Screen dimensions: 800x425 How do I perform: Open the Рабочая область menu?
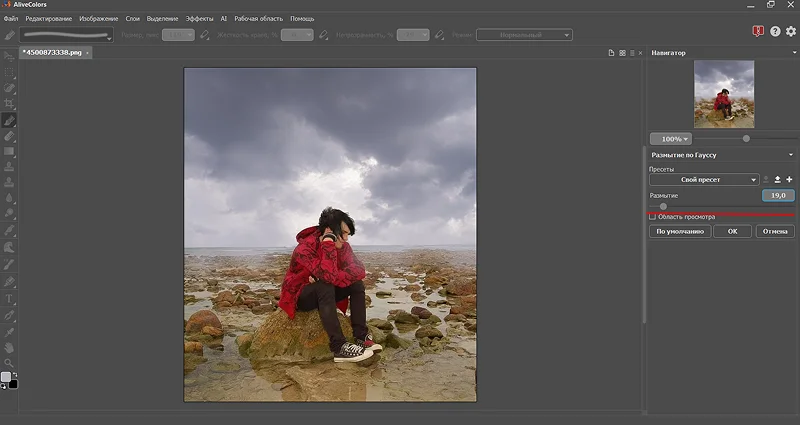[258, 18]
